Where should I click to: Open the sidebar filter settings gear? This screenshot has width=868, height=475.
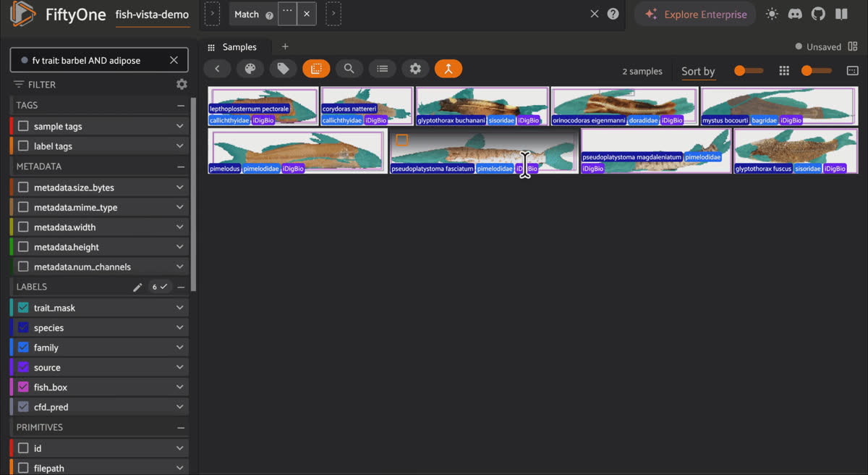click(x=182, y=85)
